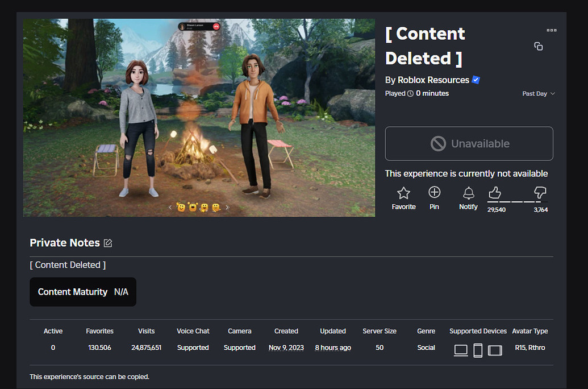Click the previous arrow on the image carousel
Image resolution: width=588 pixels, height=389 pixels.
tap(170, 207)
